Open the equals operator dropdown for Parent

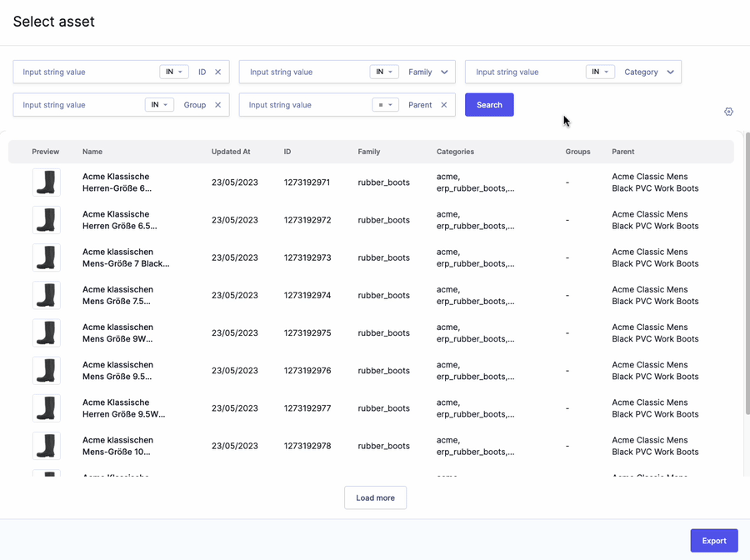[385, 105]
